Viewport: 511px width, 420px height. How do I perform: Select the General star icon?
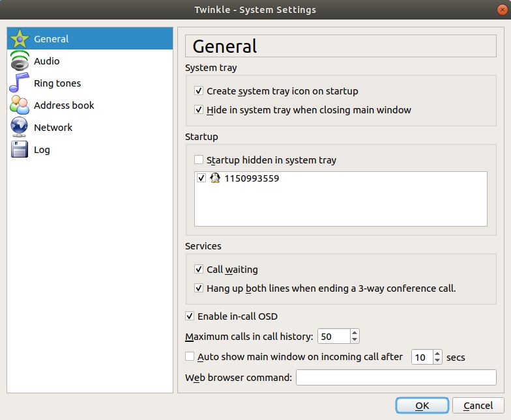(x=20, y=39)
